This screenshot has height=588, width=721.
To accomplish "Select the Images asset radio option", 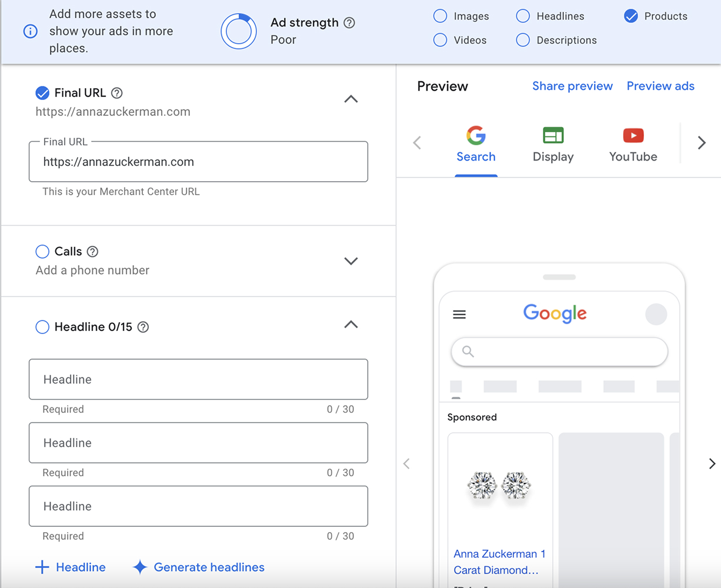I will click(440, 16).
